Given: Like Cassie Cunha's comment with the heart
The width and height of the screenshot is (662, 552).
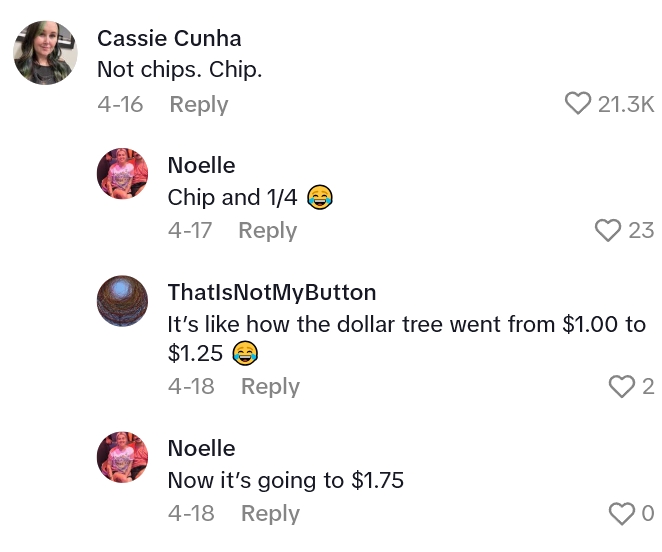Looking at the screenshot, I should coord(578,104).
